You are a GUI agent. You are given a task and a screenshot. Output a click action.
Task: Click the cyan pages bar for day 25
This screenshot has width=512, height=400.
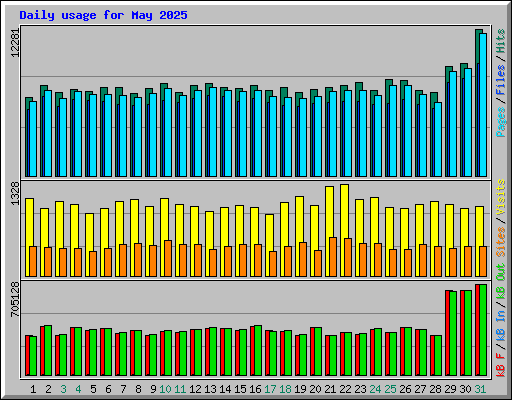(x=393, y=131)
